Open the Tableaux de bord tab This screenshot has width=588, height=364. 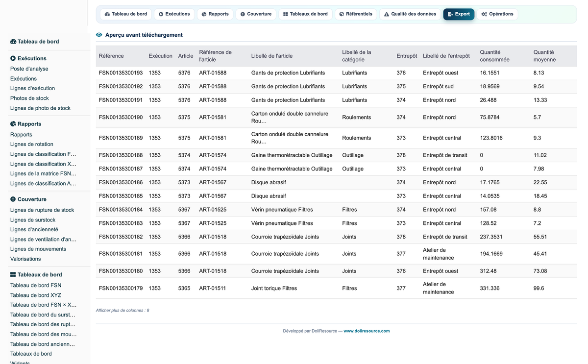(x=305, y=14)
